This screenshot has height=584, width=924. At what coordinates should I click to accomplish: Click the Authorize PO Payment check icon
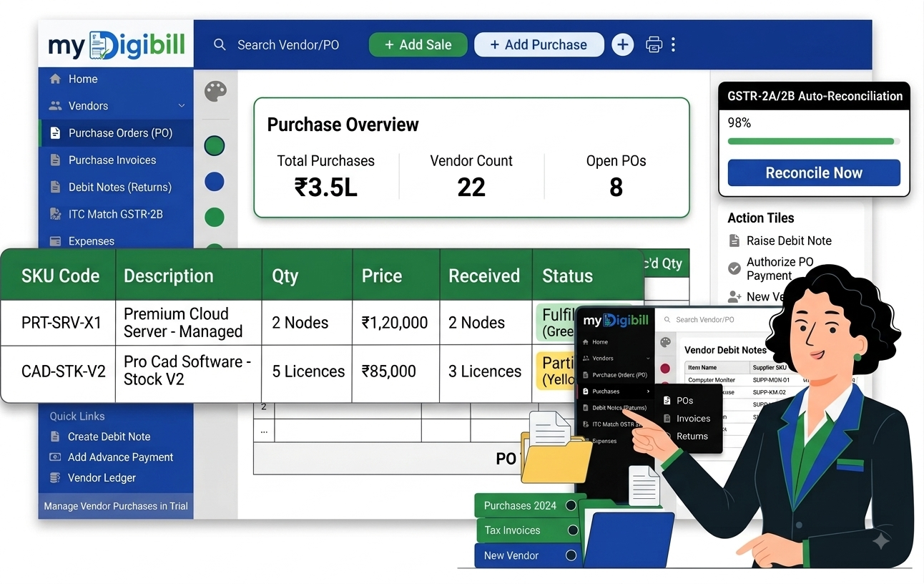734,268
